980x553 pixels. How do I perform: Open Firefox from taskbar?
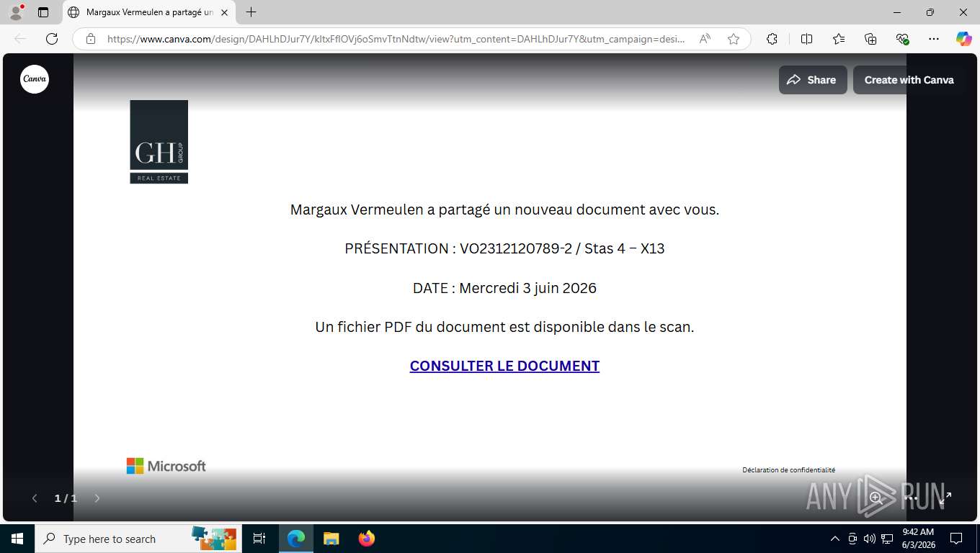(367, 539)
